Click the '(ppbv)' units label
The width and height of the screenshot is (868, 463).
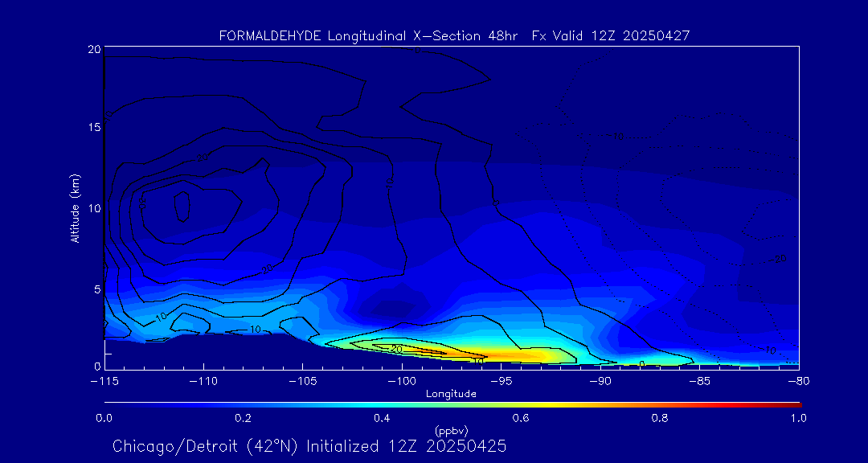click(451, 430)
